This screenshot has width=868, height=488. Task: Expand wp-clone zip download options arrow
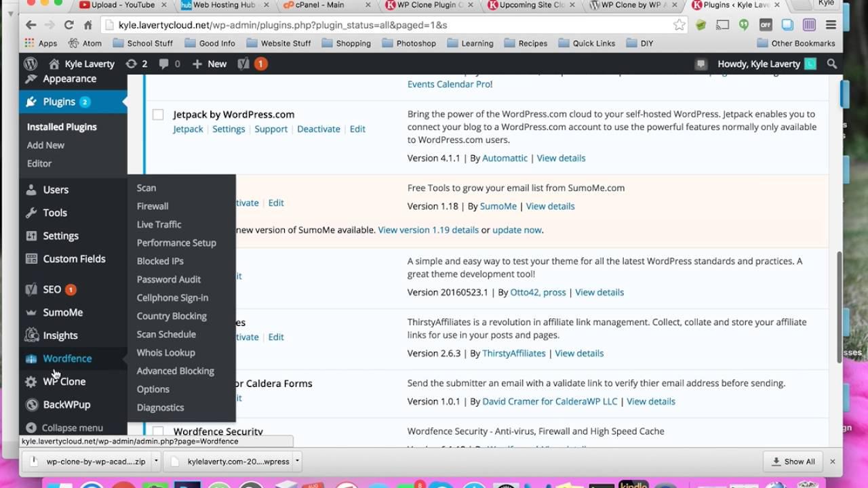click(156, 462)
